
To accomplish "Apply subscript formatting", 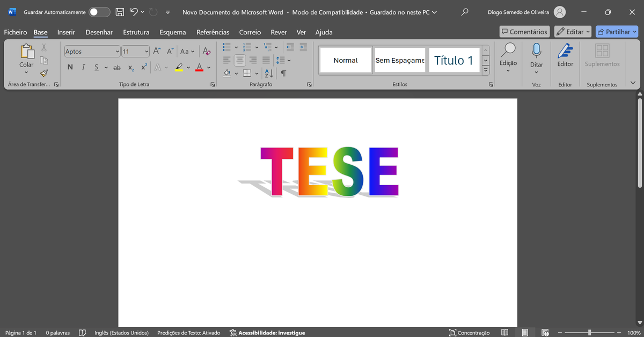I will point(130,67).
